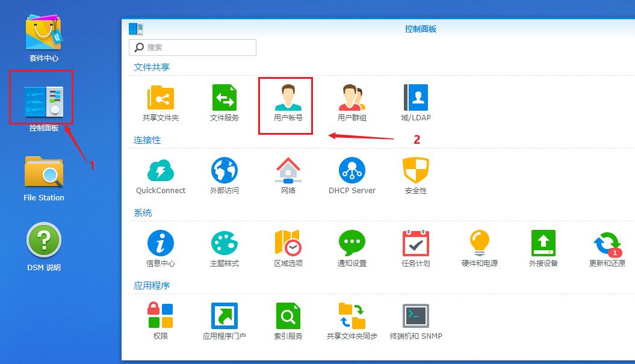打开用户帐号设置

tap(285, 102)
